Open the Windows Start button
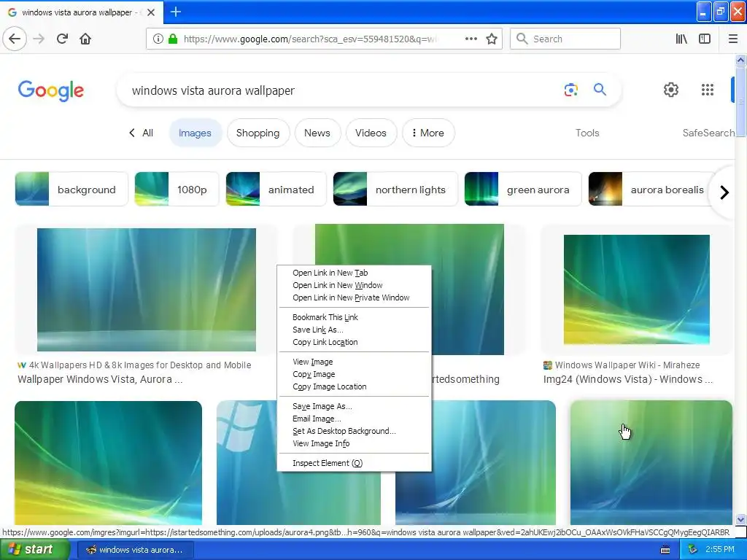The height and width of the screenshot is (560, 747). 35,550
